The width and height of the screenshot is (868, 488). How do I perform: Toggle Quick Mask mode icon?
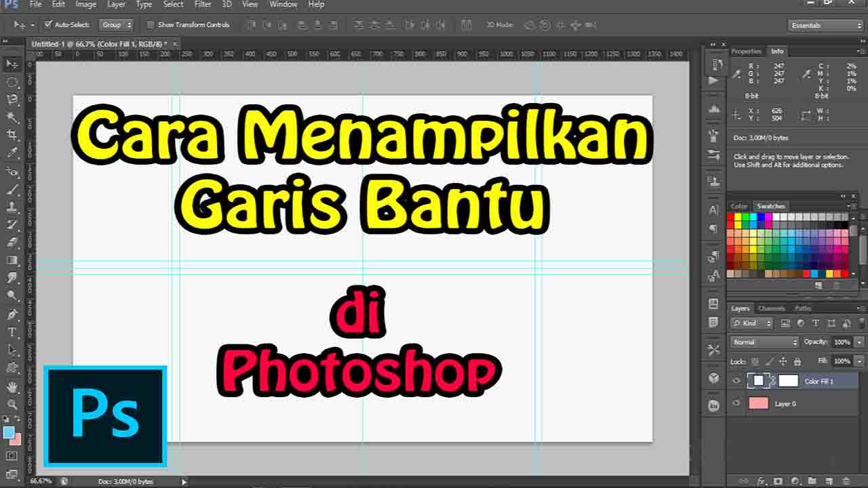pos(12,456)
